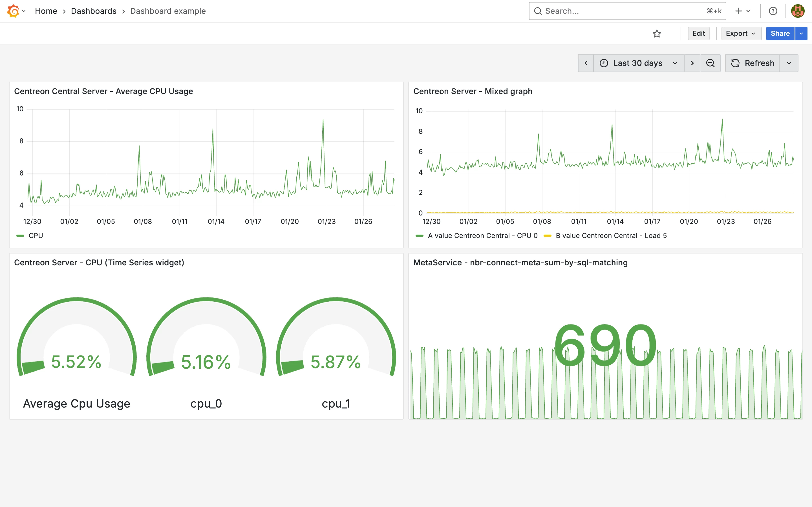Image resolution: width=812 pixels, height=507 pixels.
Task: Shift time range forward
Action: pos(692,63)
